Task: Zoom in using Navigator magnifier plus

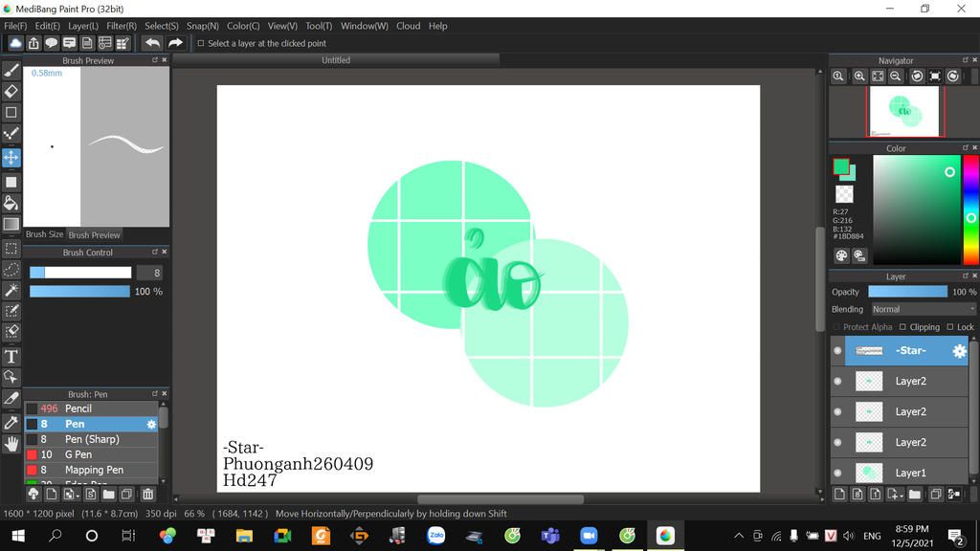Action: point(859,77)
